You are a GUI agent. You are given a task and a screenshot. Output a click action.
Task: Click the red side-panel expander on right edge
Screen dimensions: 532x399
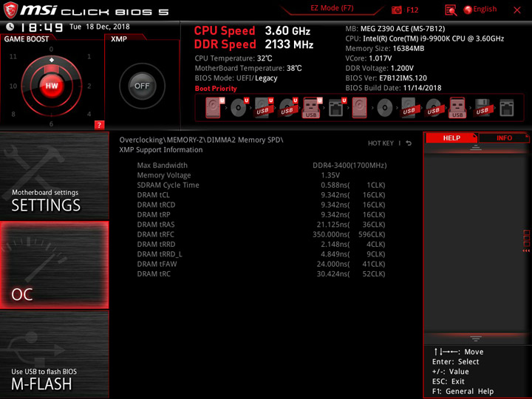click(526, 241)
